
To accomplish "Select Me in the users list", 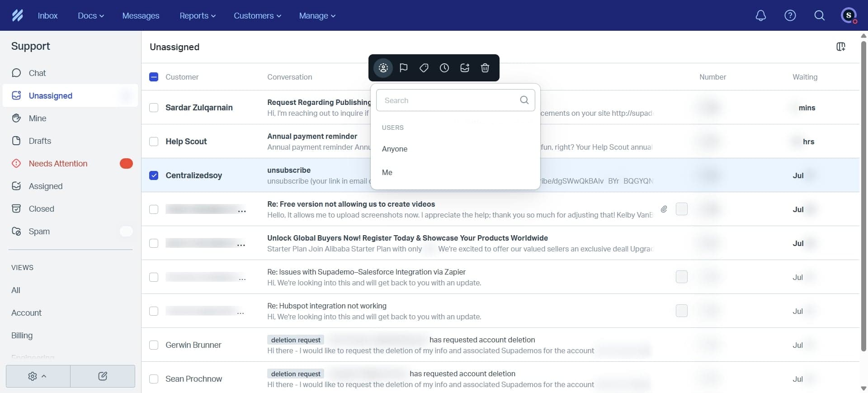I will click(387, 172).
